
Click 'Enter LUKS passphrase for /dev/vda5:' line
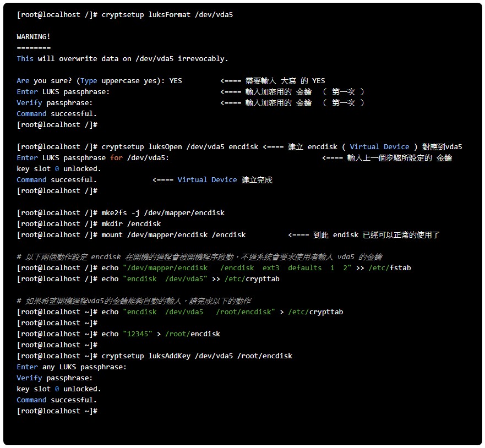point(93,158)
